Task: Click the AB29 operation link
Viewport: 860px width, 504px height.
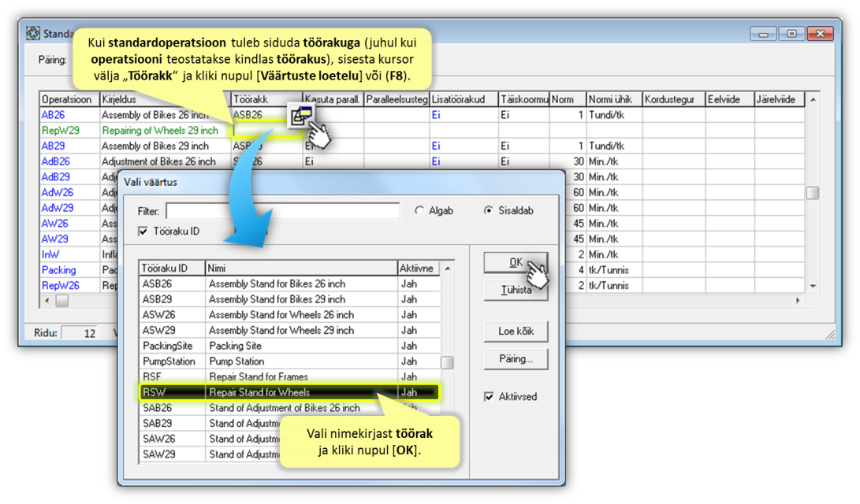Action: tap(53, 146)
